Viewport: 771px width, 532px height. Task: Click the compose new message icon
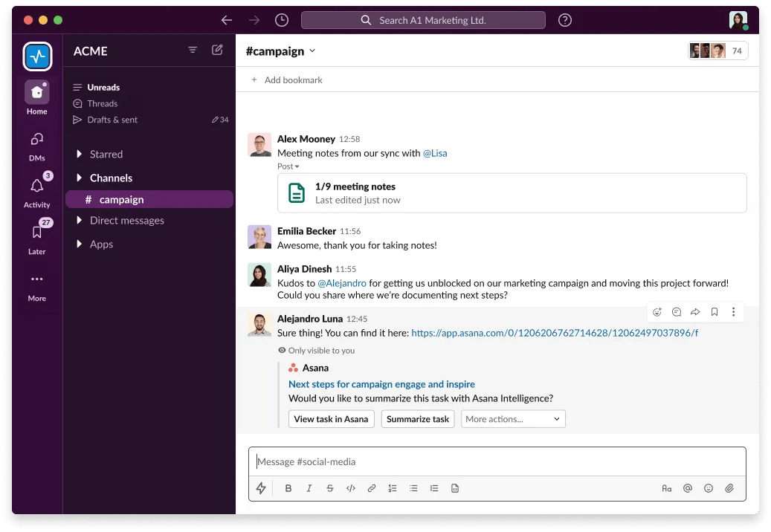pos(217,50)
